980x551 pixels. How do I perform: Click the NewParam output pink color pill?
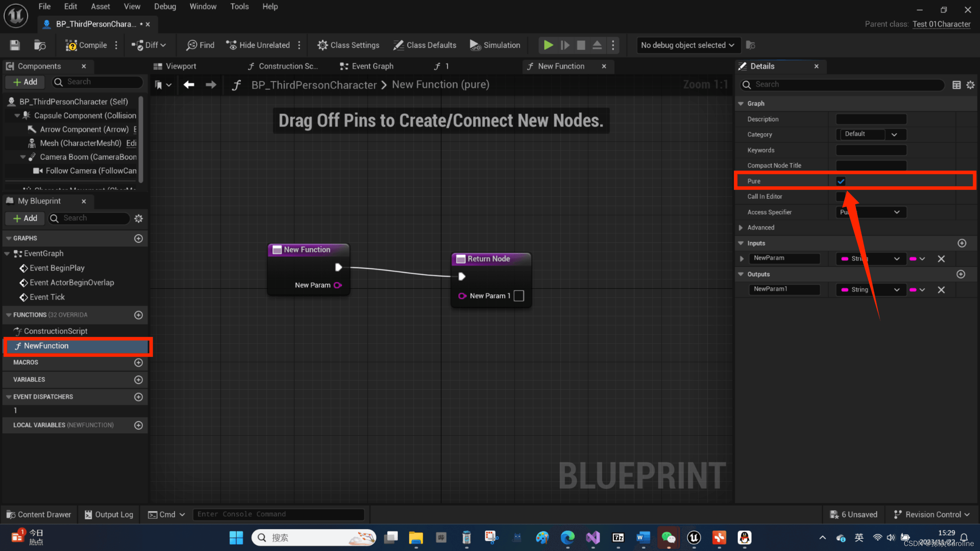[913, 290]
